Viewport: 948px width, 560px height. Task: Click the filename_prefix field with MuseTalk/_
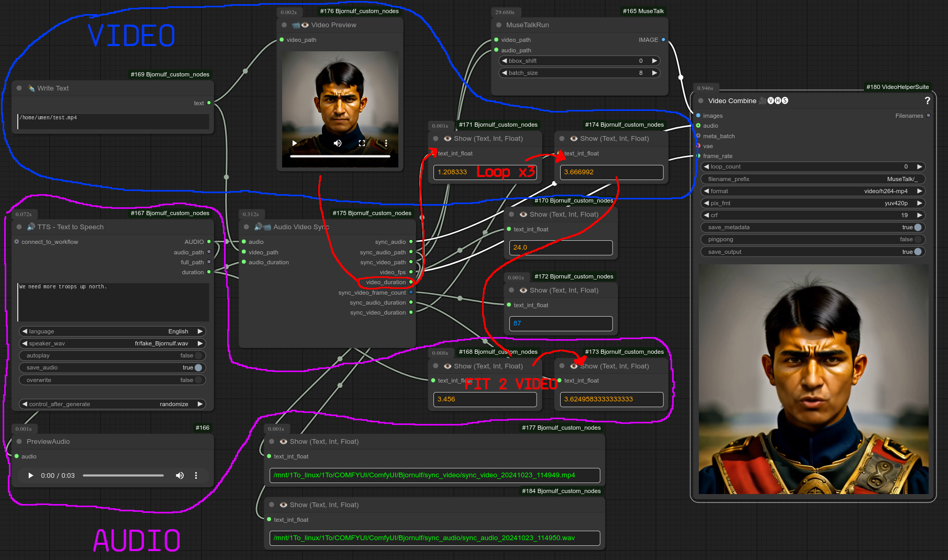coord(812,179)
